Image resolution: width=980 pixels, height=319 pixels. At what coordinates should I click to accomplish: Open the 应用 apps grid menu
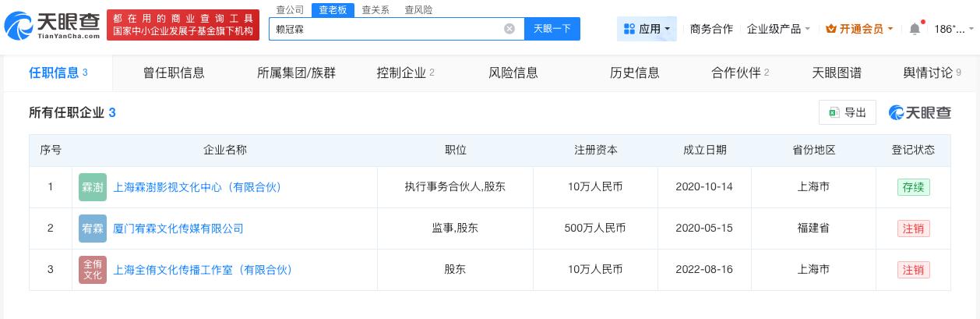point(647,29)
